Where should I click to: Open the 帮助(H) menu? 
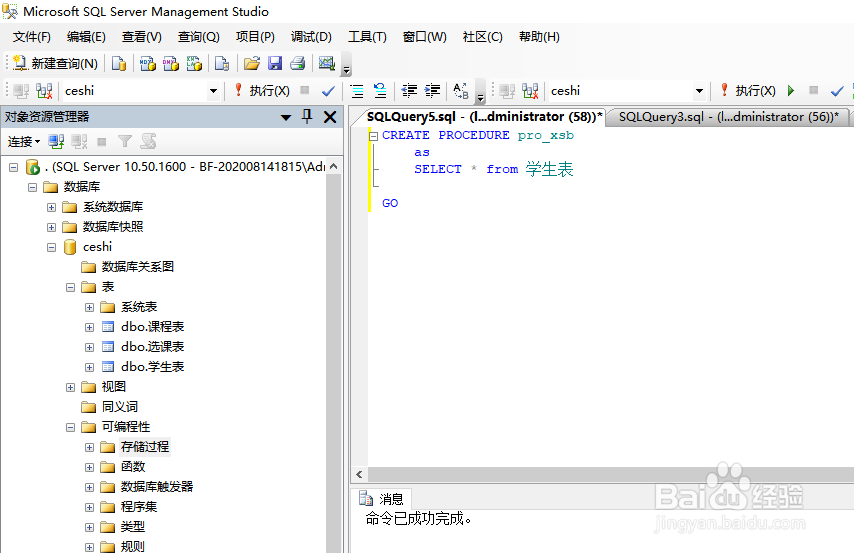pyautogui.click(x=539, y=37)
